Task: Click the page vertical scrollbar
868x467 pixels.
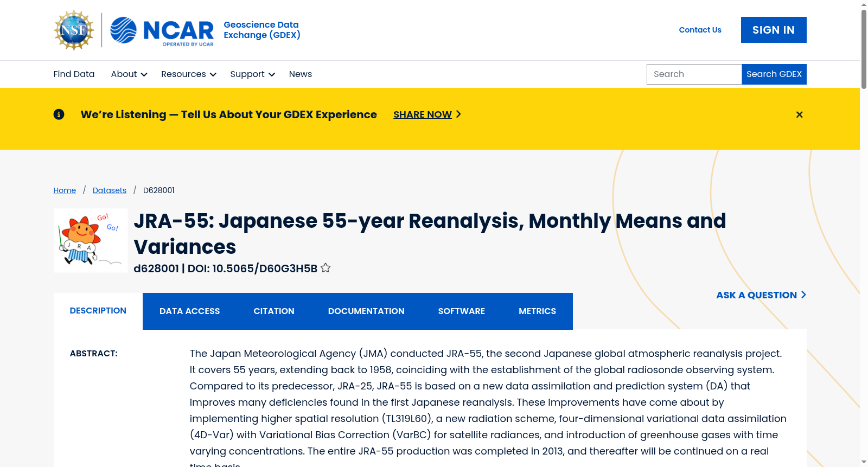Action: click(864, 49)
